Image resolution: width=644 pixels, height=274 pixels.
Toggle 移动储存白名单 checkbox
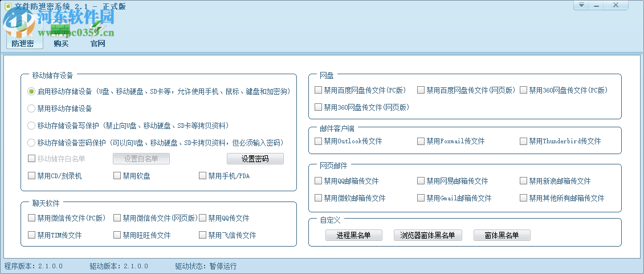click(x=31, y=158)
